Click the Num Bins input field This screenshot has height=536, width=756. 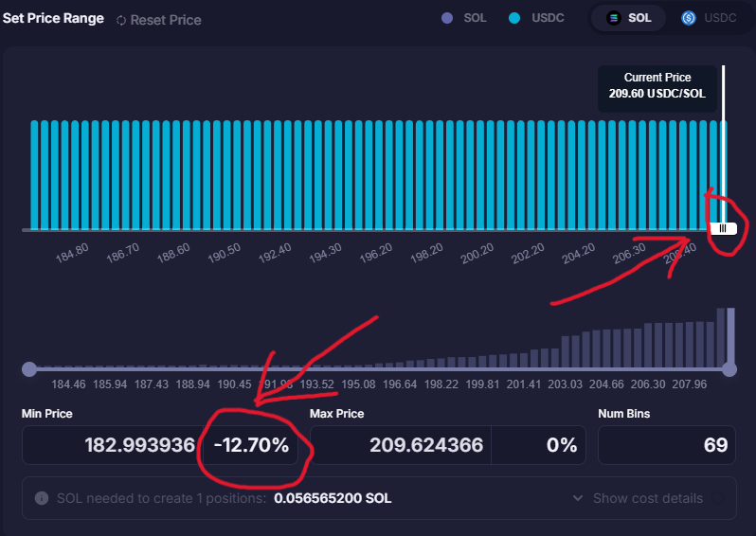point(667,445)
